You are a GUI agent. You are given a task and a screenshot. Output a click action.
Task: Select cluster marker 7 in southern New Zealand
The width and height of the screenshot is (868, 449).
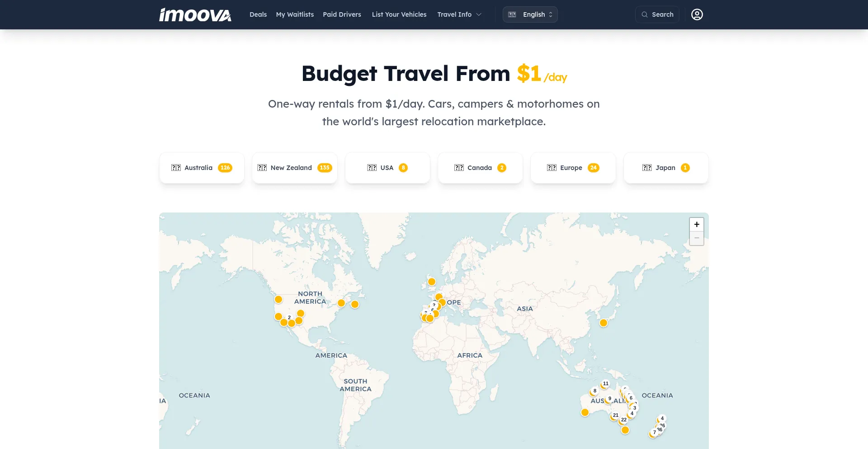coord(654,433)
